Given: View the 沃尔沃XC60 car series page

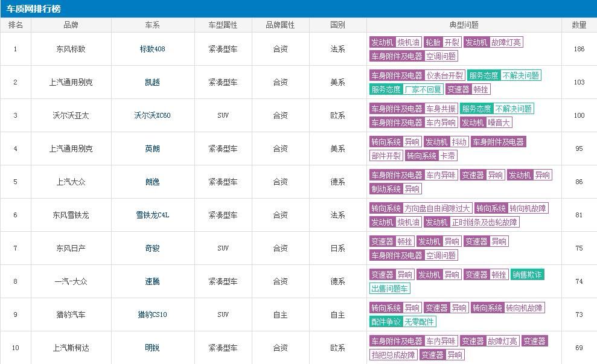Looking at the screenshot, I should click(x=152, y=115).
